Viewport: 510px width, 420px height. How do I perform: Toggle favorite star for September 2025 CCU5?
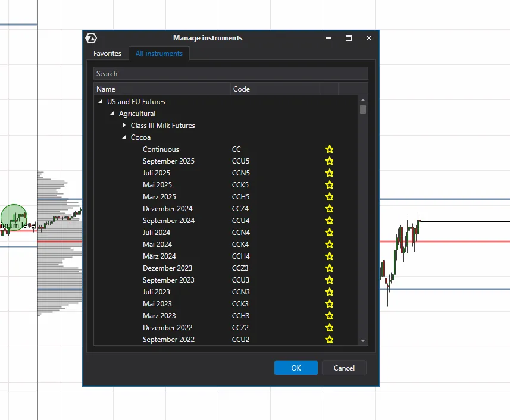[329, 161]
